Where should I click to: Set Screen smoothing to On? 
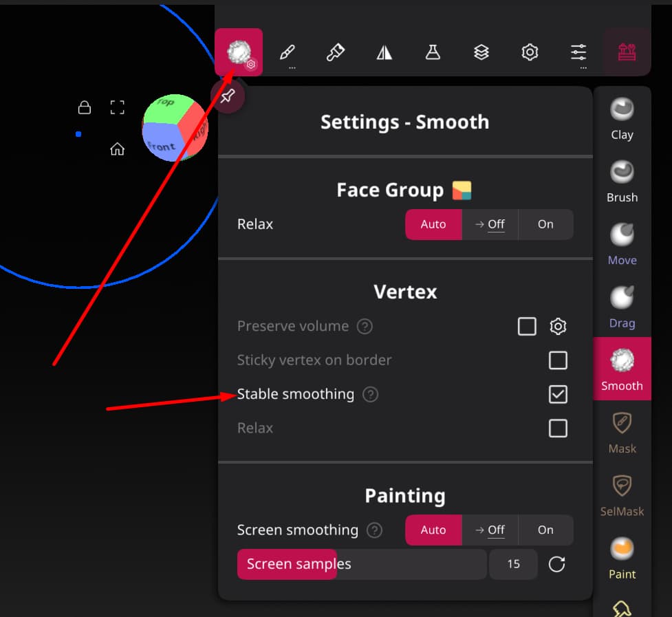click(x=545, y=530)
